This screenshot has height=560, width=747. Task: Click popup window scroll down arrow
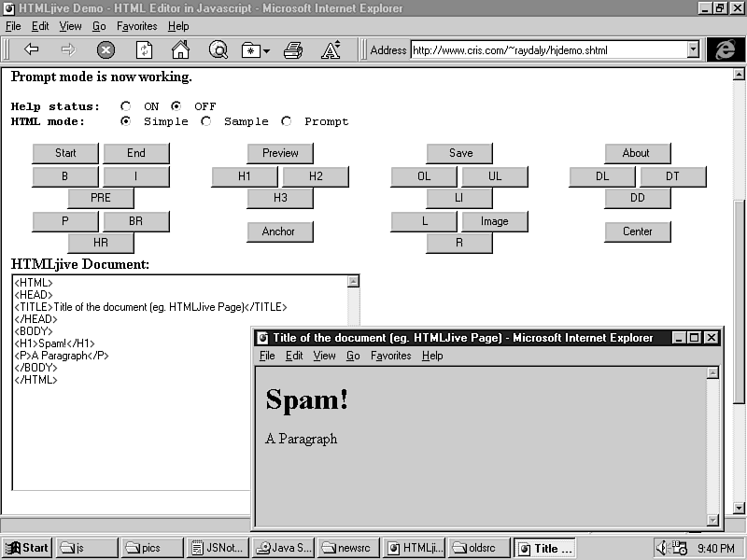[712, 520]
